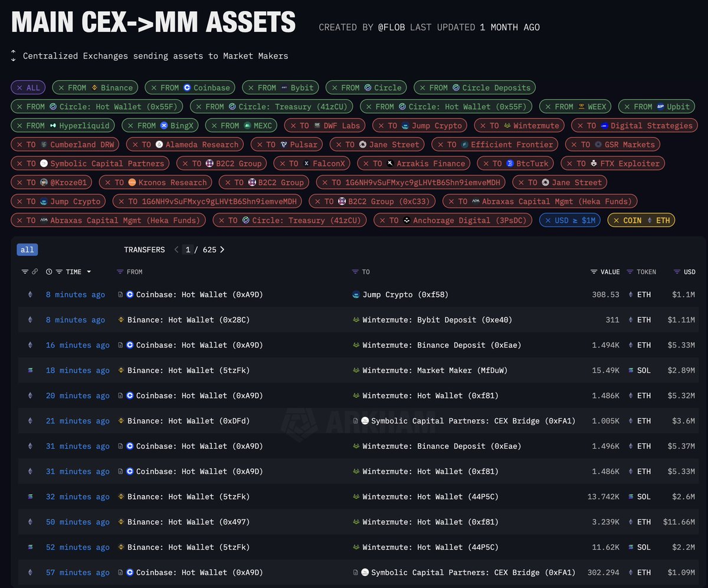This screenshot has width=708, height=588.
Task: Click the X on the FROM Binance chip
Action: click(x=60, y=87)
